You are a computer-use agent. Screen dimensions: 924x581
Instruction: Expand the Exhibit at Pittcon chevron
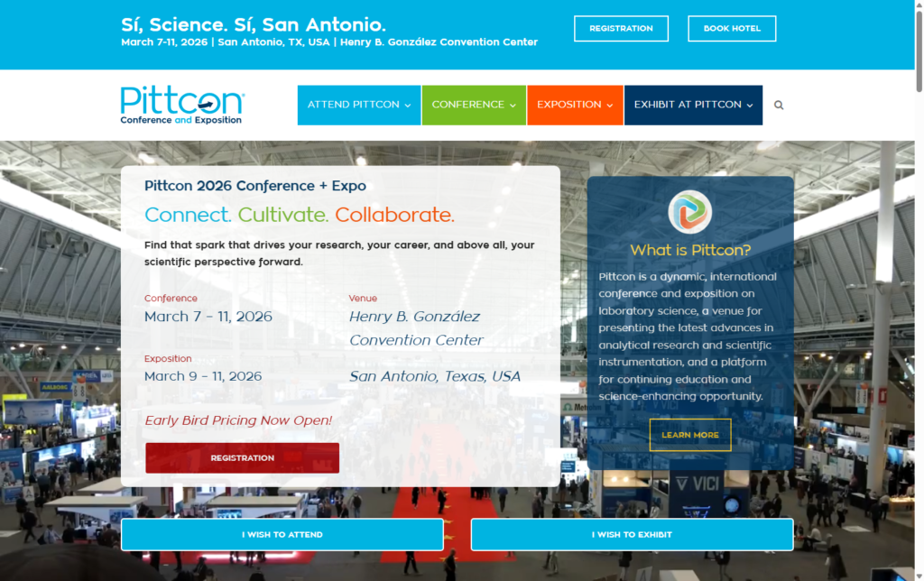[x=750, y=106]
